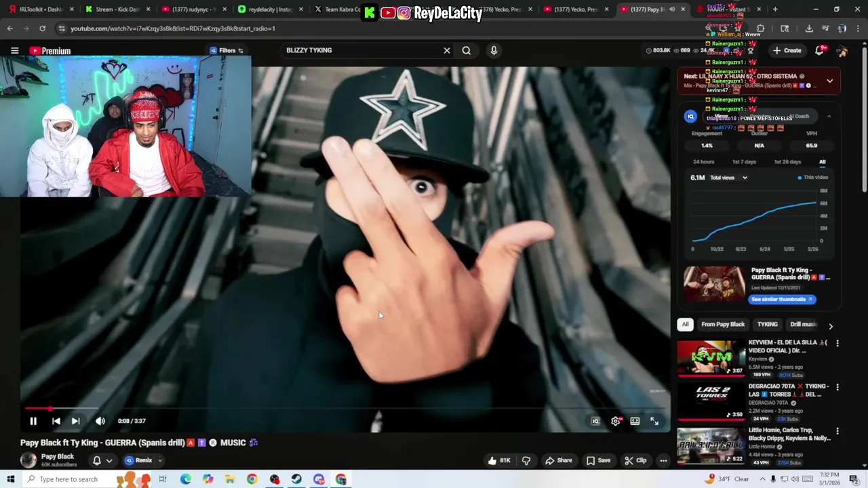The width and height of the screenshot is (868, 488).
Task: Select the All time stats tab
Action: click(823, 162)
